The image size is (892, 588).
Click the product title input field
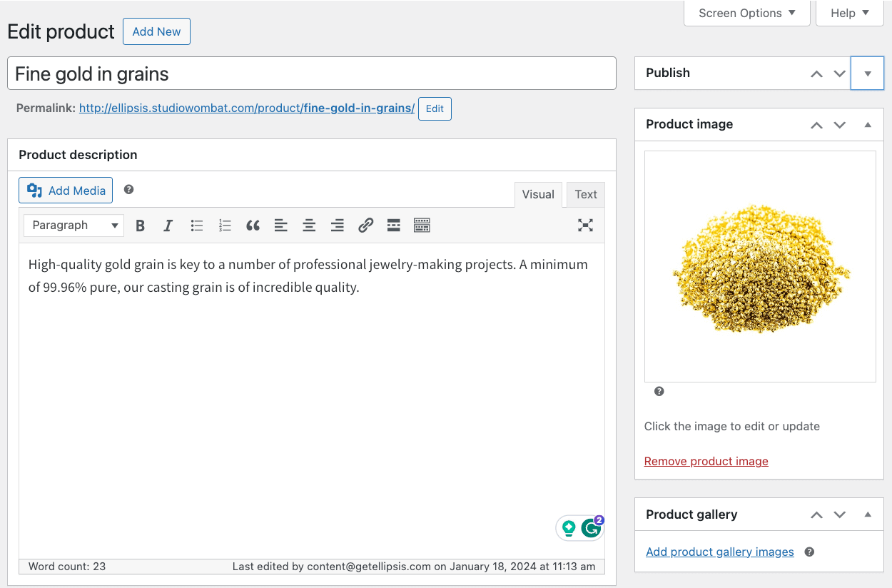[x=311, y=73]
